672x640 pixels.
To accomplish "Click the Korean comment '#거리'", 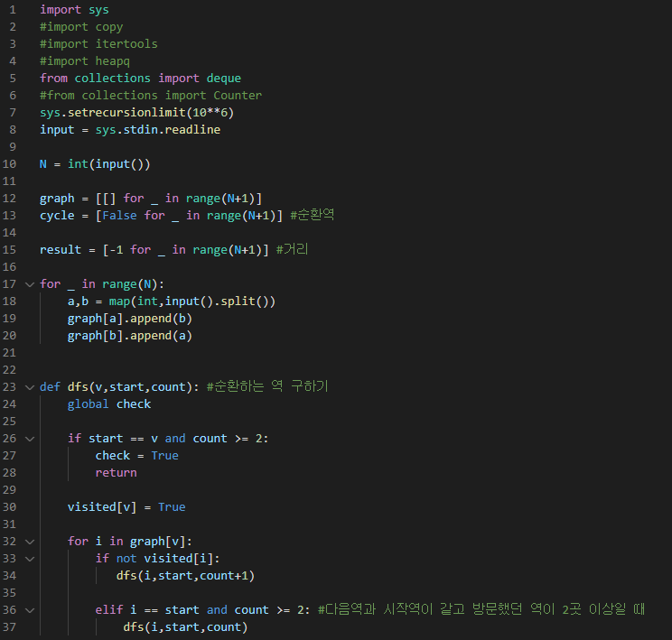I will [x=293, y=249].
